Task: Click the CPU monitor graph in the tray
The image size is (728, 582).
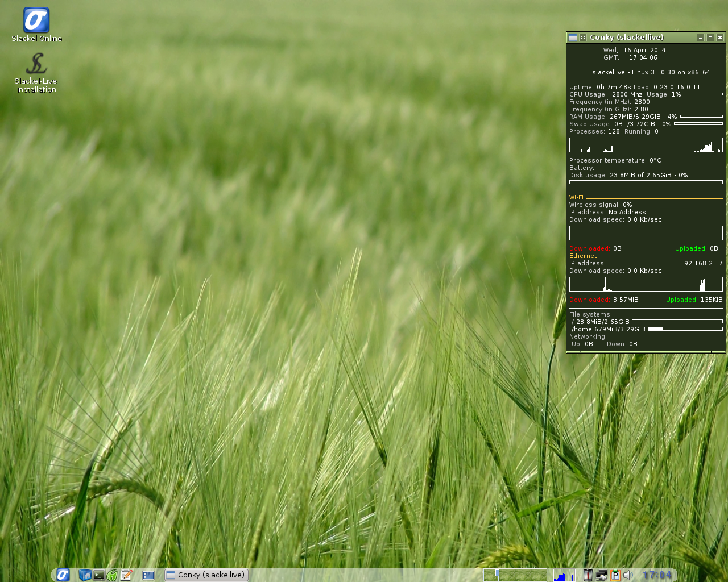Action: pyautogui.click(x=564, y=575)
